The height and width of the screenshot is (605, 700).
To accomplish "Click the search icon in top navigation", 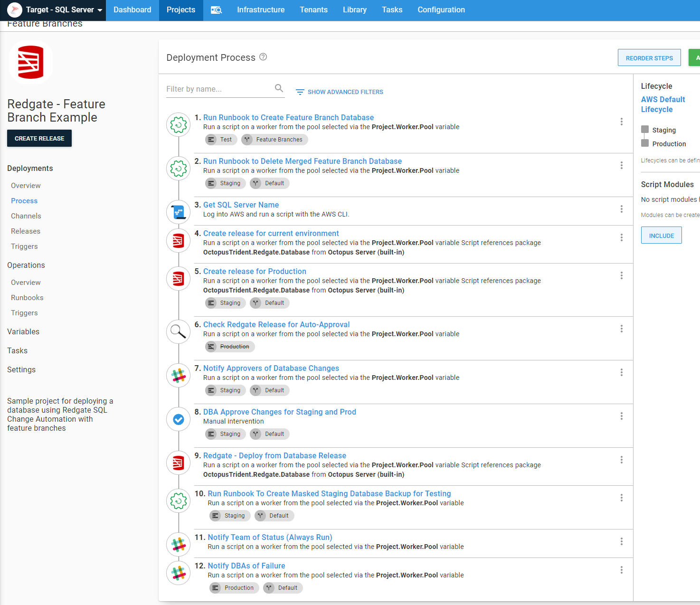I will pos(216,10).
